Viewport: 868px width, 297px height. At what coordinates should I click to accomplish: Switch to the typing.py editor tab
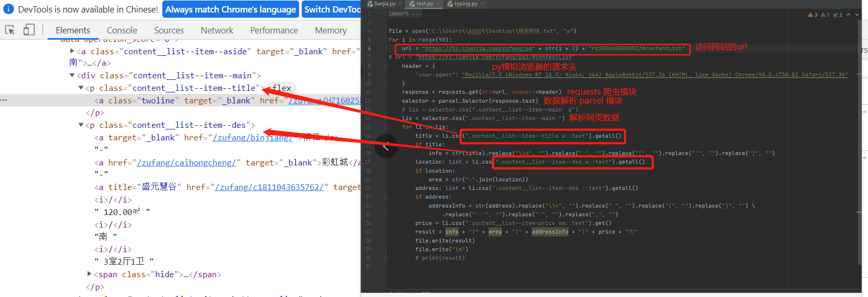[x=466, y=4]
